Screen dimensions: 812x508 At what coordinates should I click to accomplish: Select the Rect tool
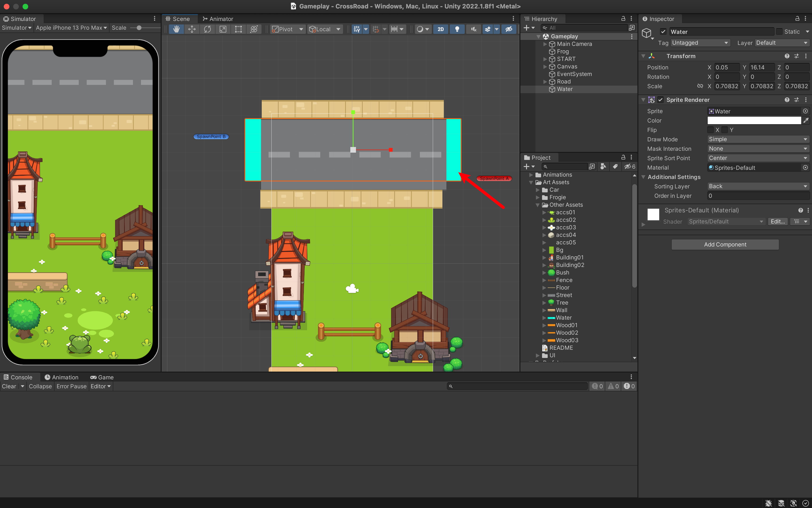click(238, 29)
